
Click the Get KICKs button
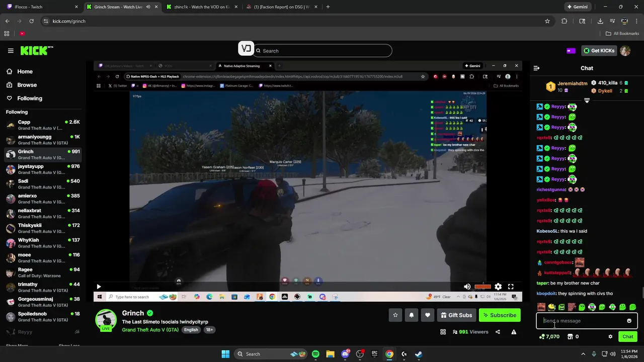[598, 51]
